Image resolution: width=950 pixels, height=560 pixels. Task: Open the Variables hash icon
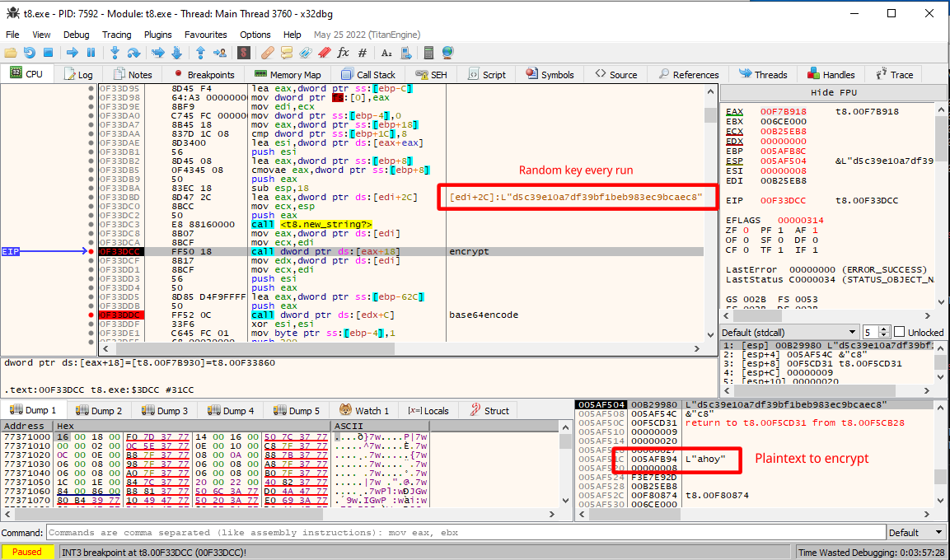(x=363, y=53)
